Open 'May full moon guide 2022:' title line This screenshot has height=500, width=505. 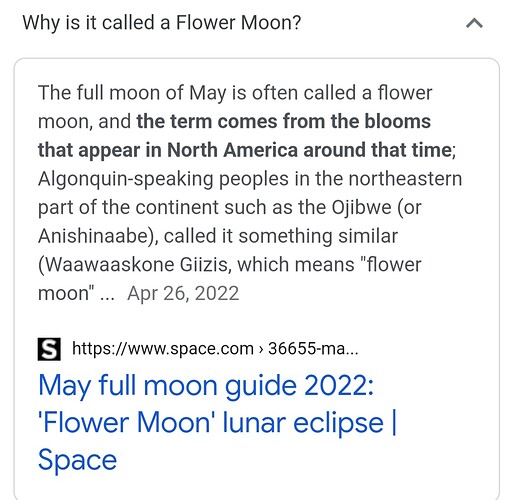pos(206,386)
